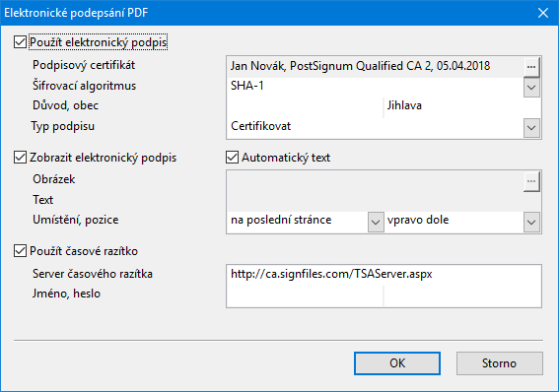The width and height of the screenshot is (559, 392).
Task: Cancel with the Storno button
Action: (x=500, y=363)
